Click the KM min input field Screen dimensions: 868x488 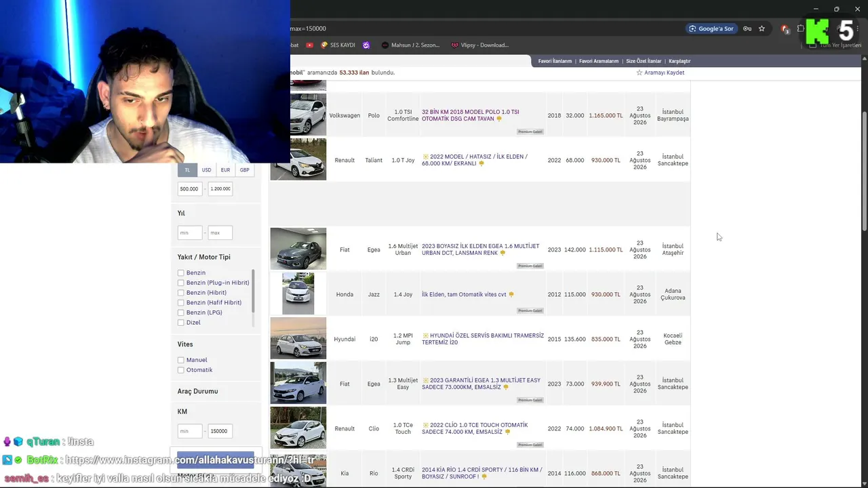pyautogui.click(x=190, y=431)
